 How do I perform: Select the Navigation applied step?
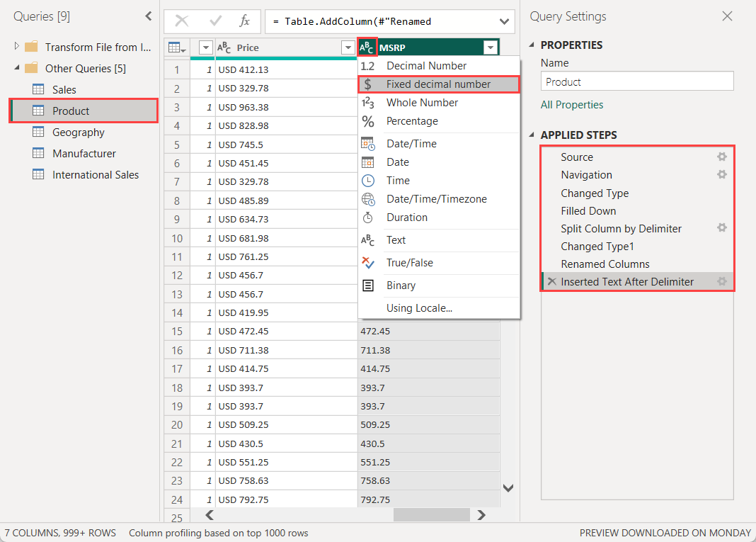pos(636,175)
